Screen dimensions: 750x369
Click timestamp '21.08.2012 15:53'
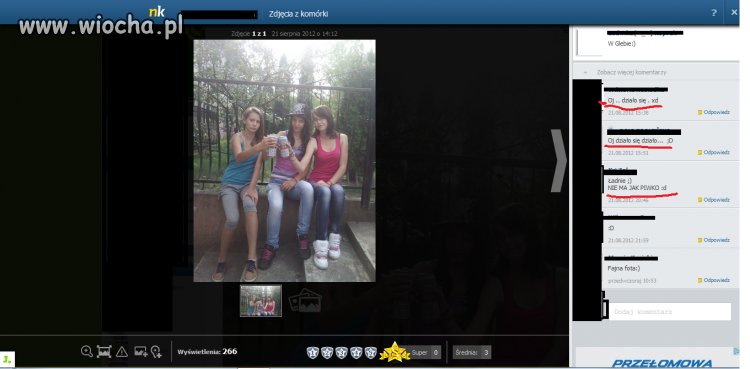coord(628,153)
